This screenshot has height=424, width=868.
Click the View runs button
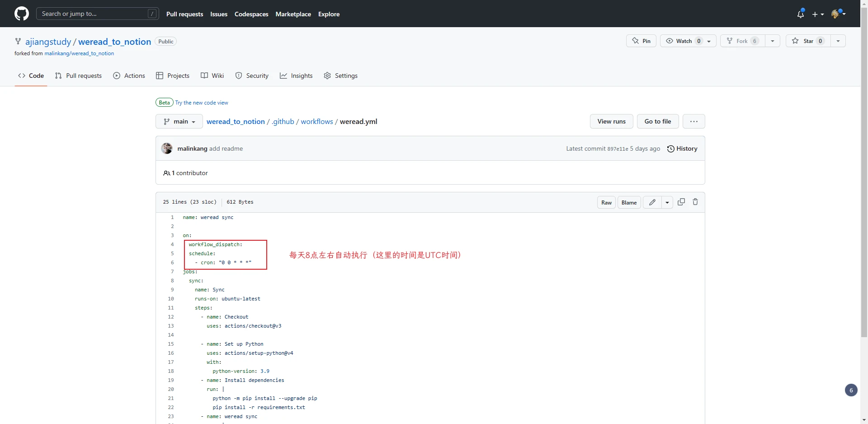pos(612,121)
